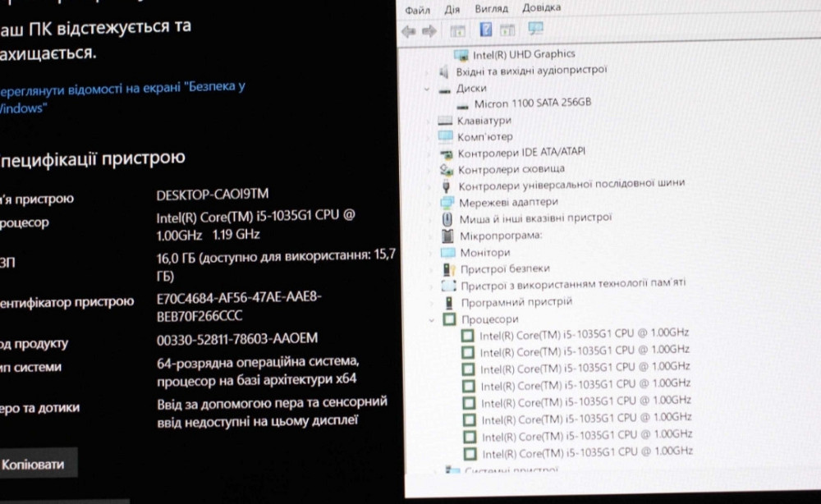Select the Intel(R) UHD Graphics device icon
The width and height of the screenshot is (821, 504).
[x=464, y=55]
